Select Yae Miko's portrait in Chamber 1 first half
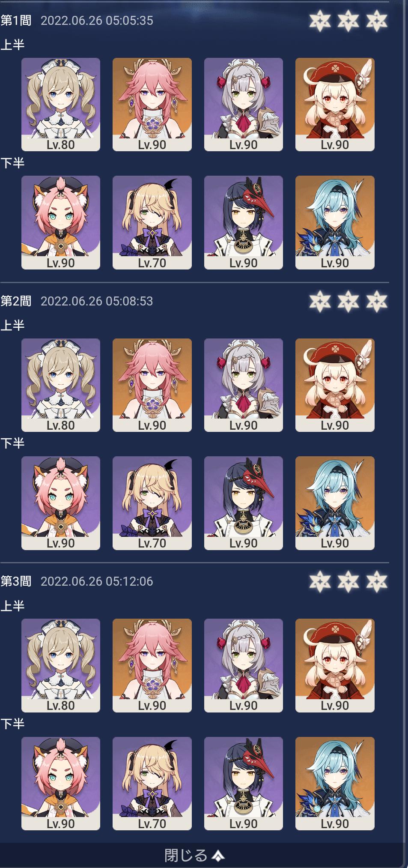Screen dimensions: 408x868 152,105
